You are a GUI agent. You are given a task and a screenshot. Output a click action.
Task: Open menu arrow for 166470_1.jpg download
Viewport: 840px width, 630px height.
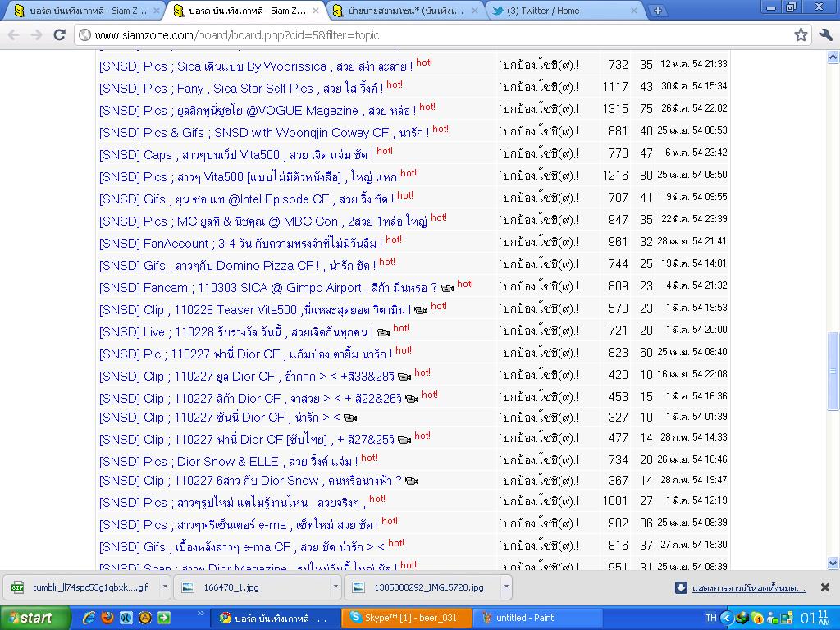pos(336,587)
